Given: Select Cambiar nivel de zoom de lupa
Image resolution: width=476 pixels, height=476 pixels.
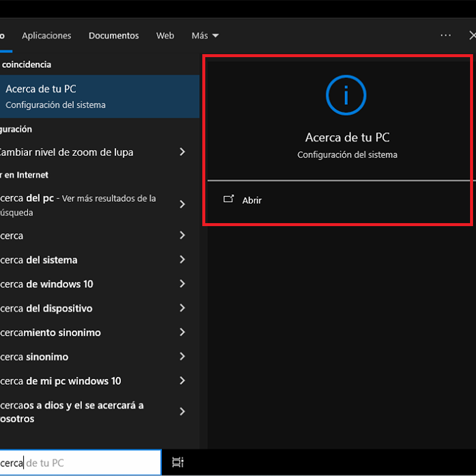Looking at the screenshot, I should point(67,152).
